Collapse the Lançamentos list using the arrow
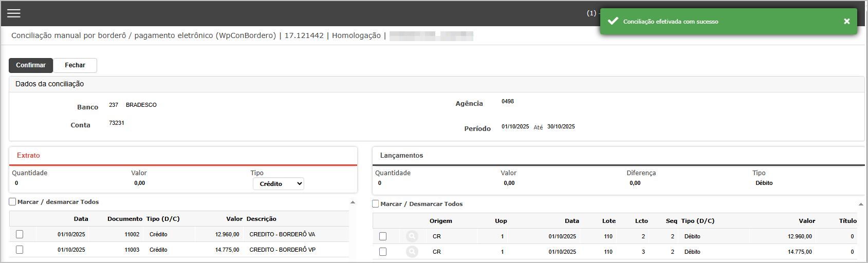This screenshot has width=868, height=263. [x=861, y=204]
